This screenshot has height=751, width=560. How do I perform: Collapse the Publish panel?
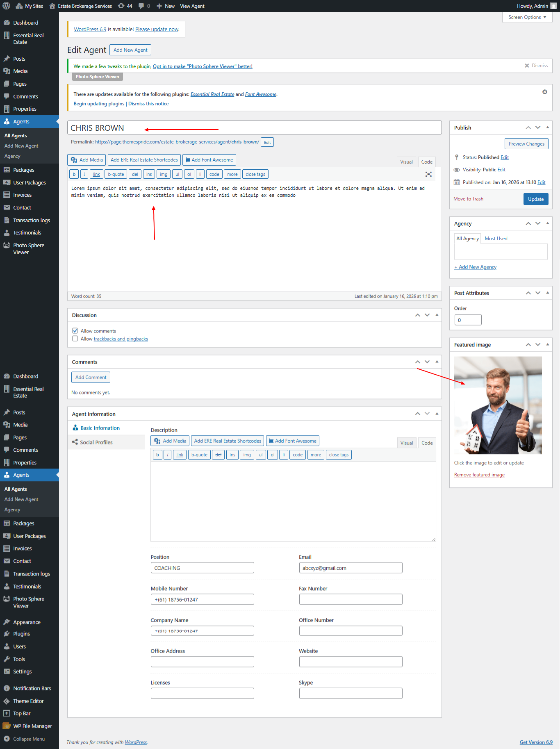click(x=547, y=127)
